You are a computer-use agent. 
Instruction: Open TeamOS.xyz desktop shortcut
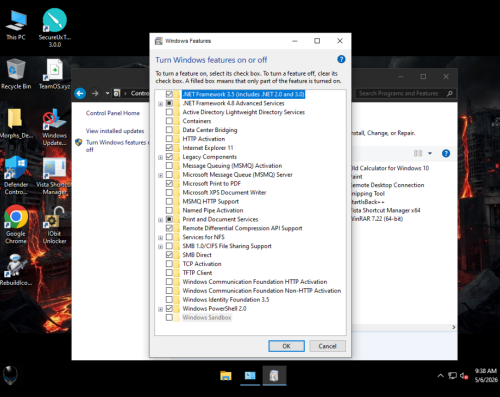[55, 74]
